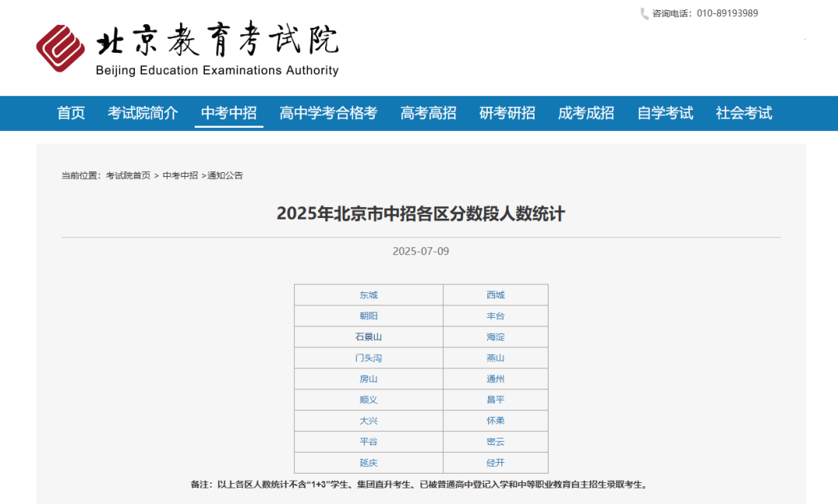Open the 西城 district statistics link
The height and width of the screenshot is (504, 838).
[x=496, y=295]
